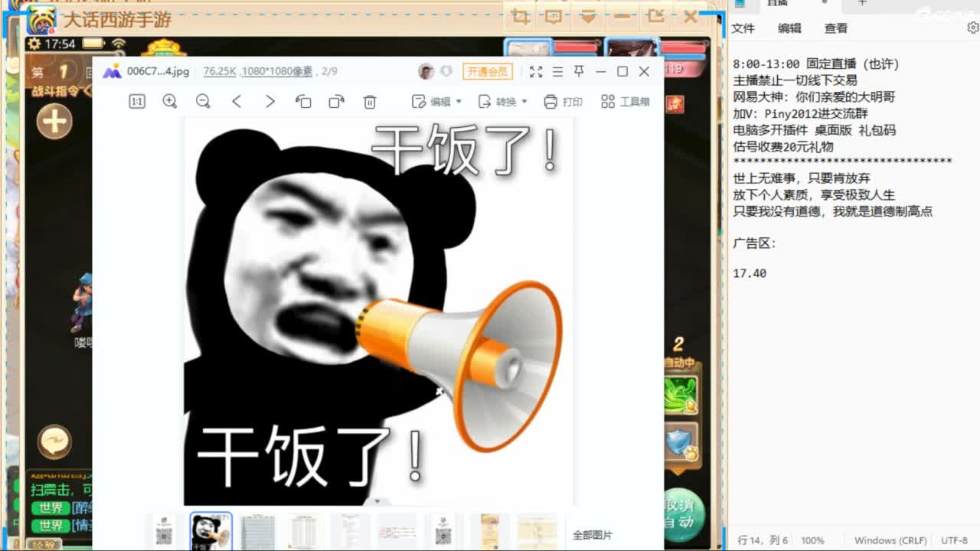
Task: Open 全部图片 all pictures view
Action: (592, 535)
